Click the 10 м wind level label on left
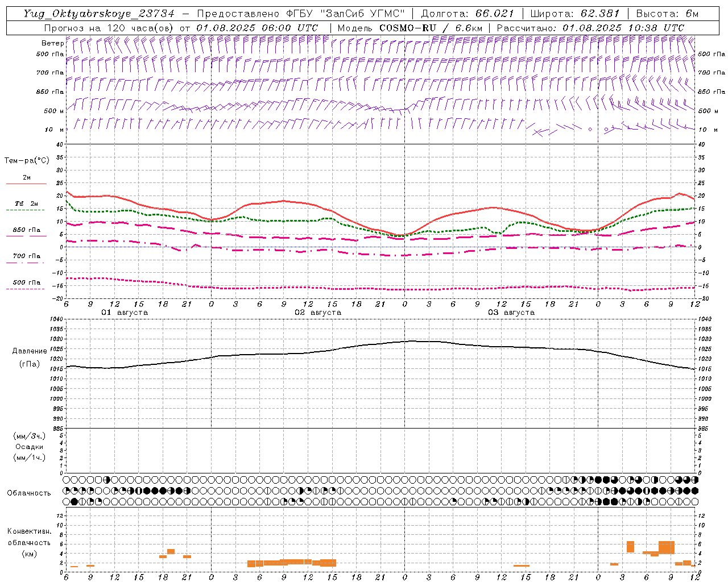 [x=53, y=130]
